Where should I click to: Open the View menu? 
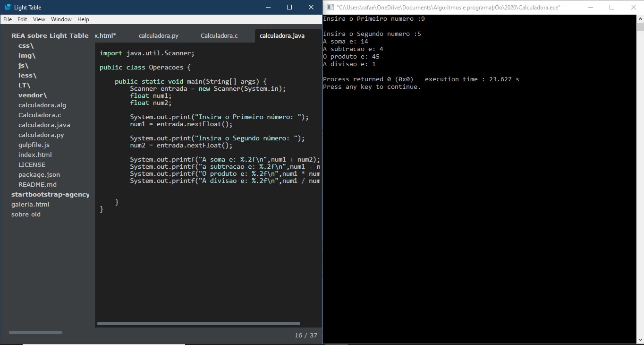(39, 19)
